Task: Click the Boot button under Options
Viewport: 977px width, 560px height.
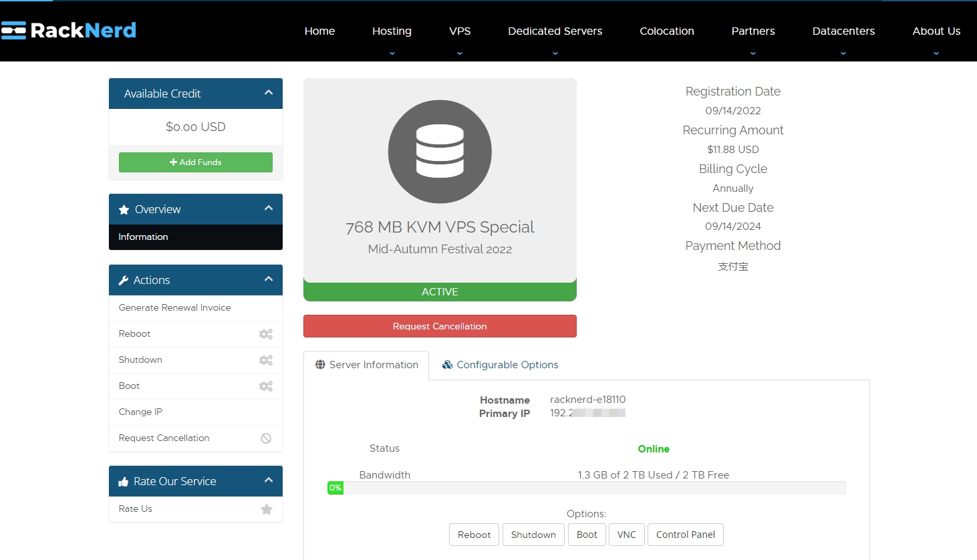Action: (x=587, y=535)
